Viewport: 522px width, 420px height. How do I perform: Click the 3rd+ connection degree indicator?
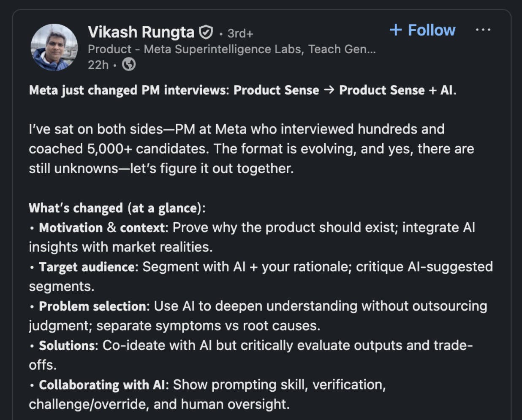tap(240, 32)
